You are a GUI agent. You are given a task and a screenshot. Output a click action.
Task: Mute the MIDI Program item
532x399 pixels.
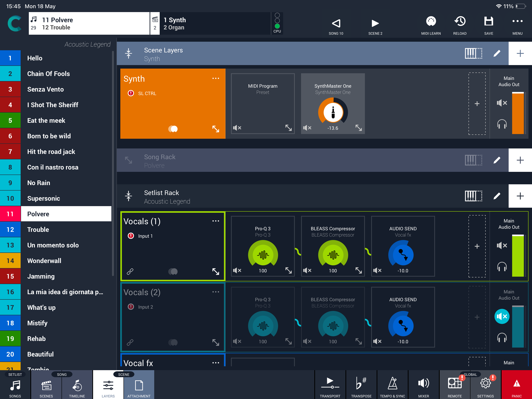(x=237, y=128)
